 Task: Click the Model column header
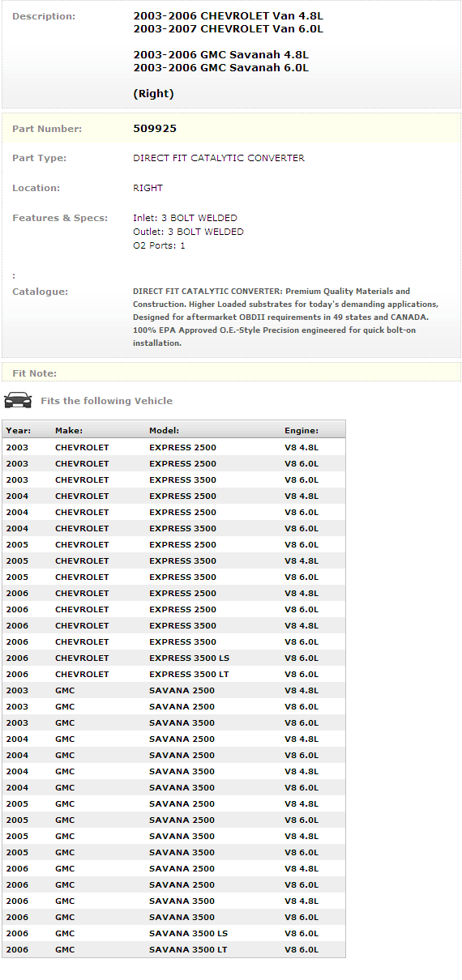pos(165,431)
